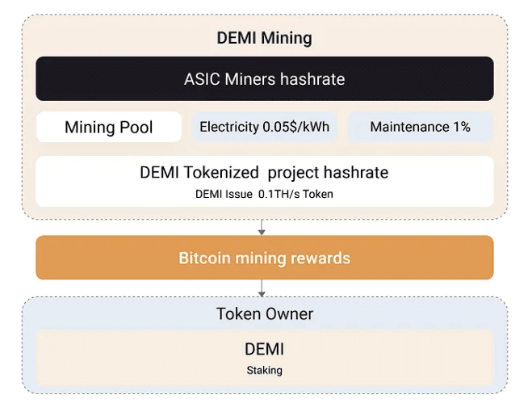Click the word Bitcoin in the orange bar

pyautogui.click(x=204, y=258)
